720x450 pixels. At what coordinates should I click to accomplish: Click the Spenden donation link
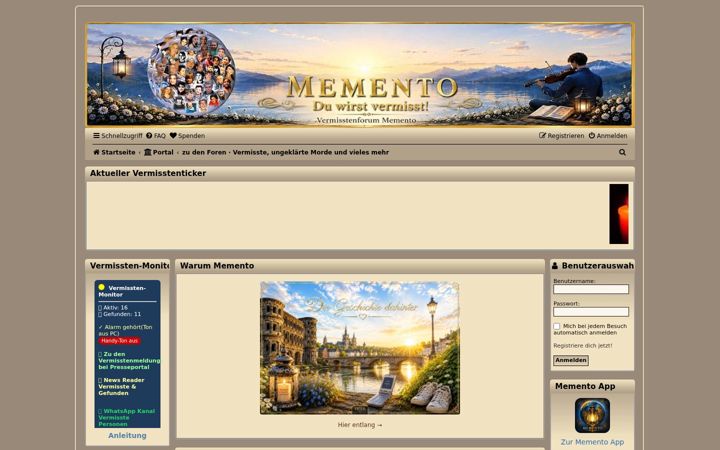coord(187,136)
